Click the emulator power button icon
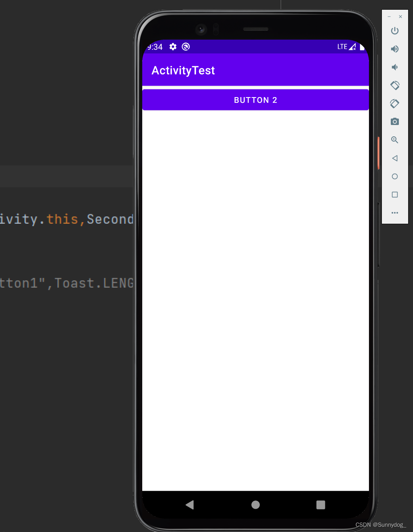 tap(395, 31)
